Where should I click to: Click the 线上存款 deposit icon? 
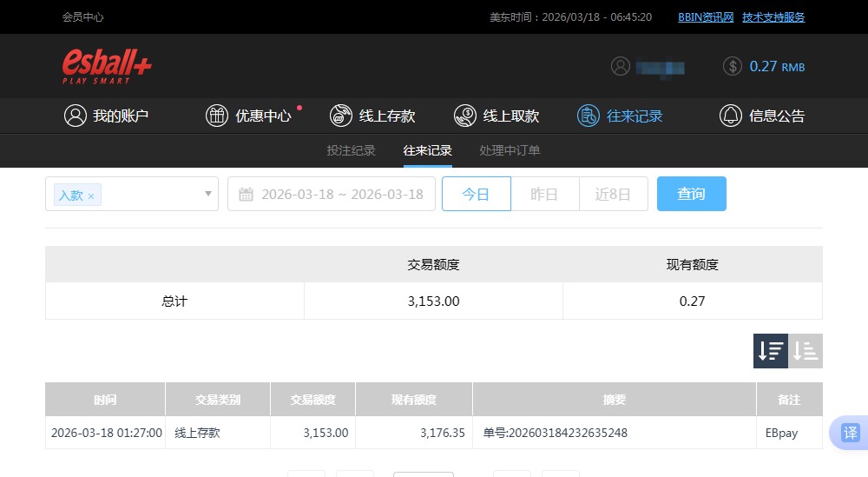pos(341,116)
